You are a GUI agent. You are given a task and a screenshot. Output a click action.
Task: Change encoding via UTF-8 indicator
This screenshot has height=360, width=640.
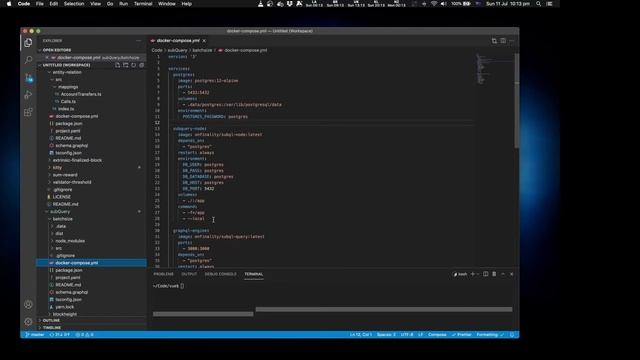pyautogui.click(x=407, y=335)
